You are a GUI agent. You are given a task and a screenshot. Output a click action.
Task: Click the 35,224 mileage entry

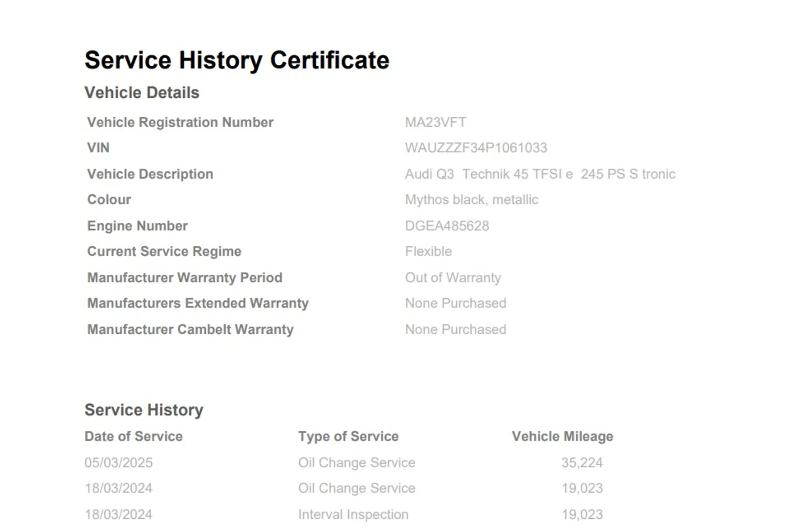(x=581, y=463)
